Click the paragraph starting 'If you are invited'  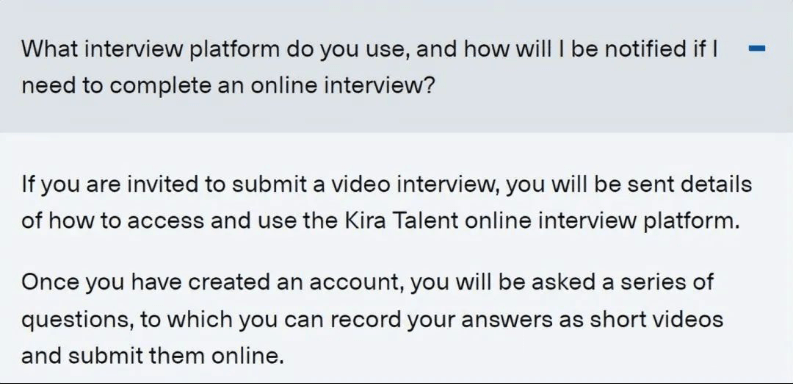point(386,202)
